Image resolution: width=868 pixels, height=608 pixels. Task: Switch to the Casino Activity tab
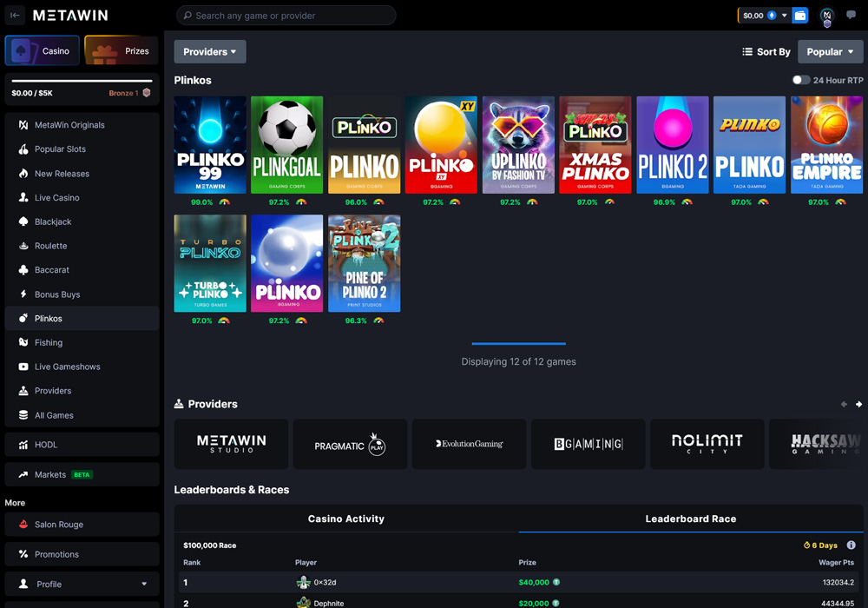346,519
